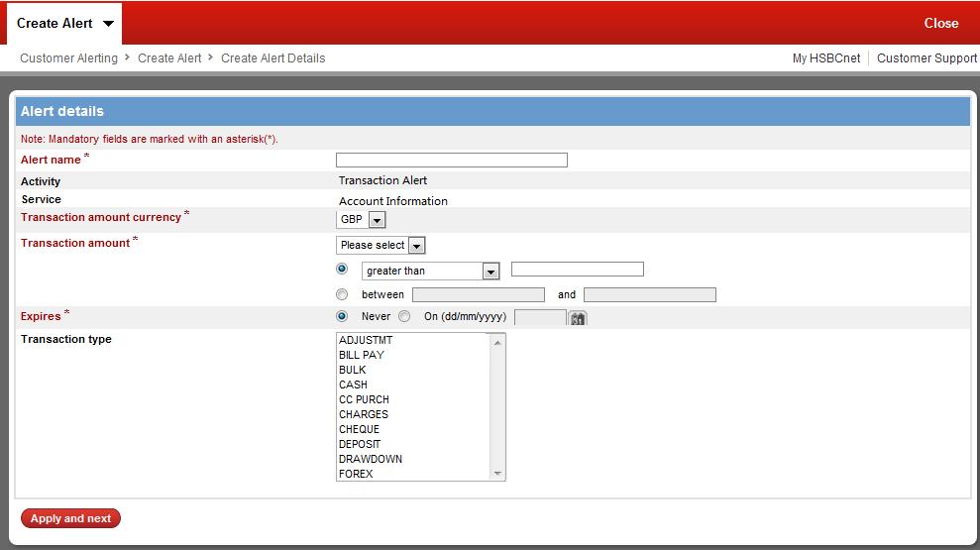Viewport: 980px width, 550px height.
Task: Open the Please select transaction amount dropdown
Action: pos(417,246)
